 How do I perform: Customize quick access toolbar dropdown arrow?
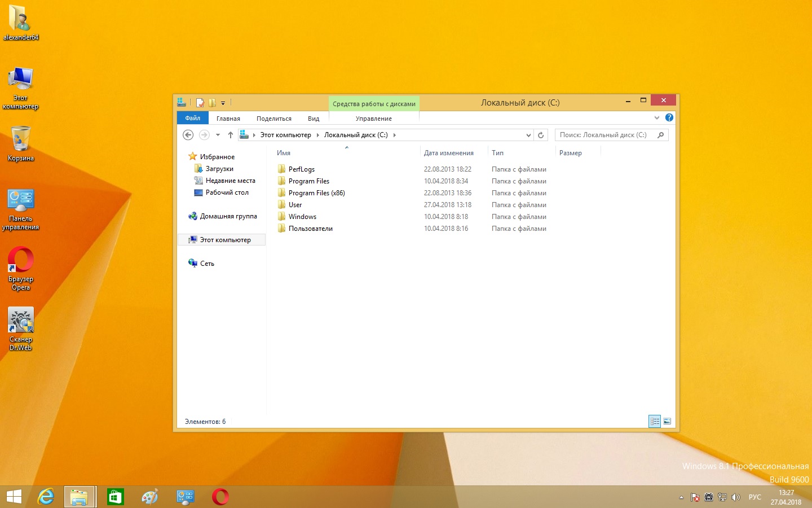223,103
